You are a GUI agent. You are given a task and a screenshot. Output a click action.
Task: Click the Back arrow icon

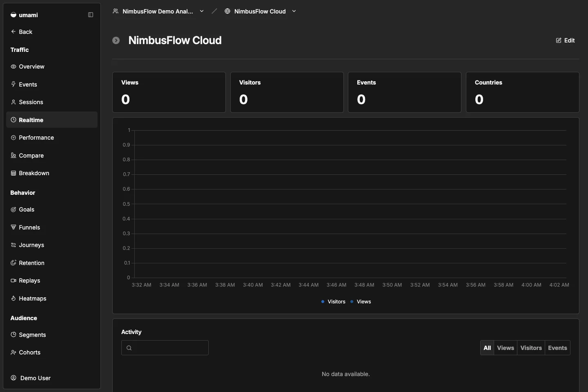(13, 31)
